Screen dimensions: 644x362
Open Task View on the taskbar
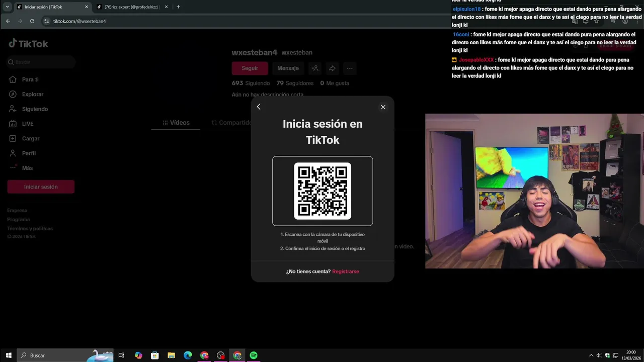(x=121, y=355)
